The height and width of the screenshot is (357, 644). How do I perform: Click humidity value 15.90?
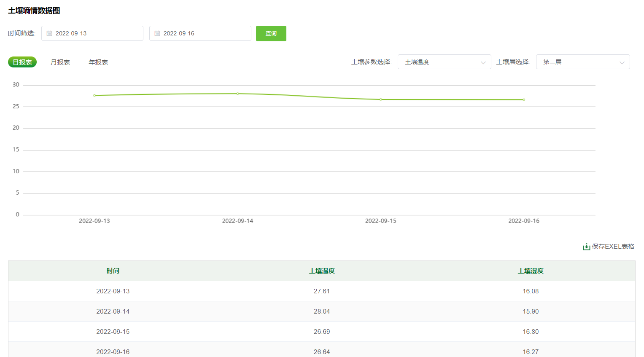point(531,311)
